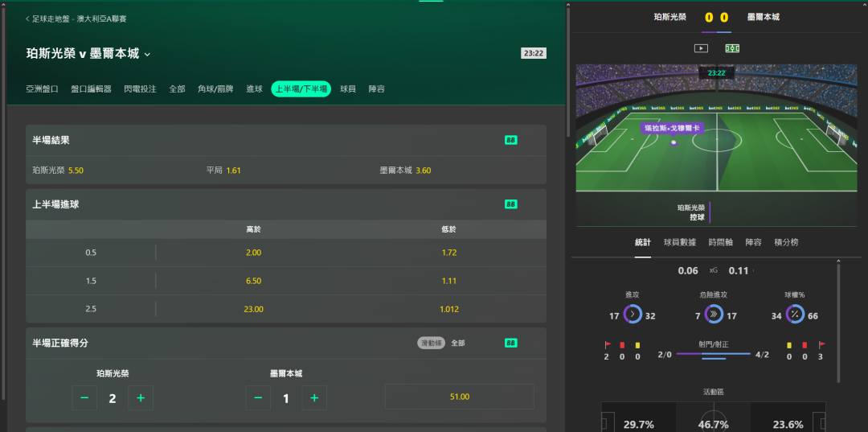The height and width of the screenshot is (432, 868).
Task: Select the pitch view icon
Action: tap(732, 48)
